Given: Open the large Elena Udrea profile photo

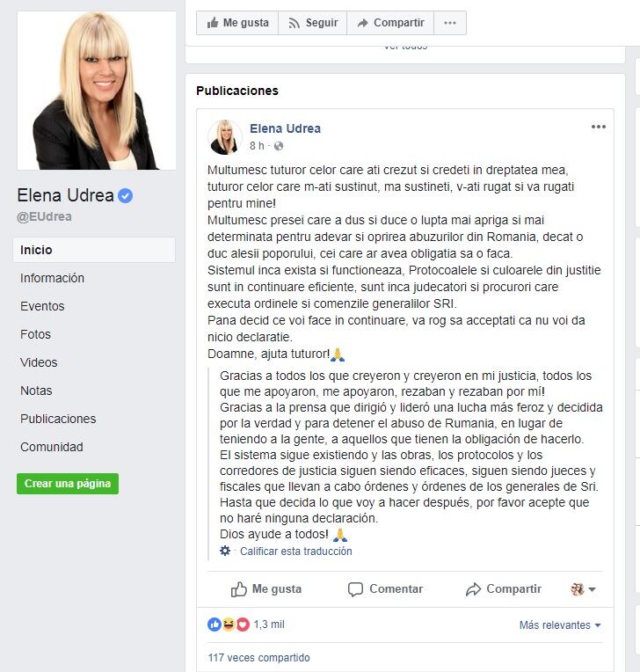Looking at the screenshot, I should 97,91.
